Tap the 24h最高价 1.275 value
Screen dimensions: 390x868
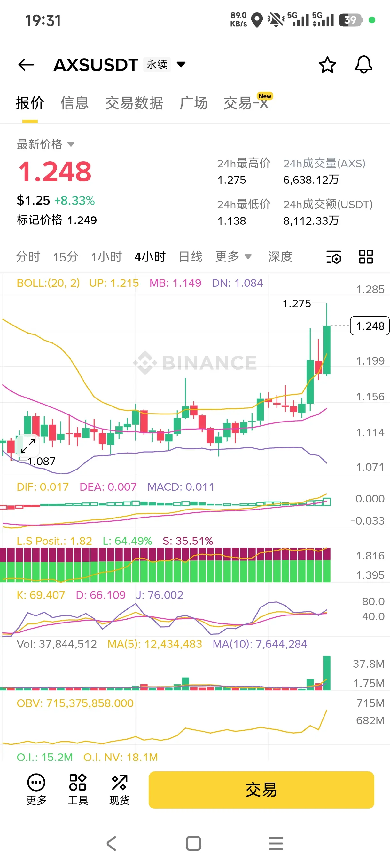(231, 180)
